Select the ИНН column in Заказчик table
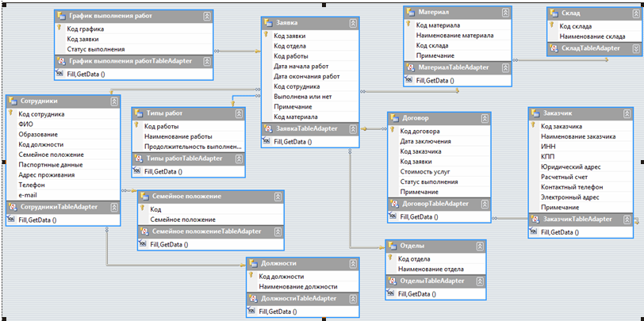The image size is (644, 321). 549,147
